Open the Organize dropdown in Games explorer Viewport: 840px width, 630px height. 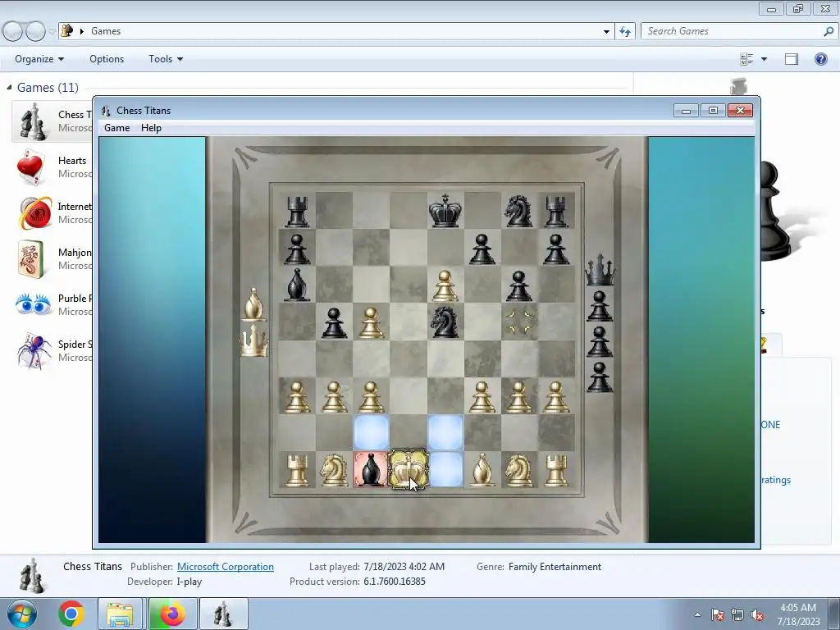click(39, 59)
